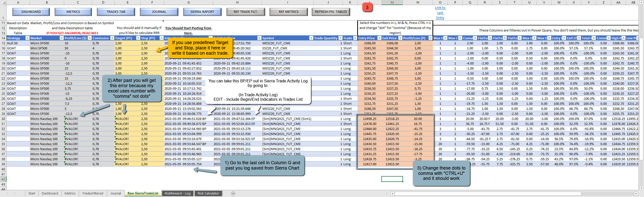This screenshot has width=644, height=197.
Task: Switch to the Start sheet tab
Action: pyautogui.click(x=32, y=193)
